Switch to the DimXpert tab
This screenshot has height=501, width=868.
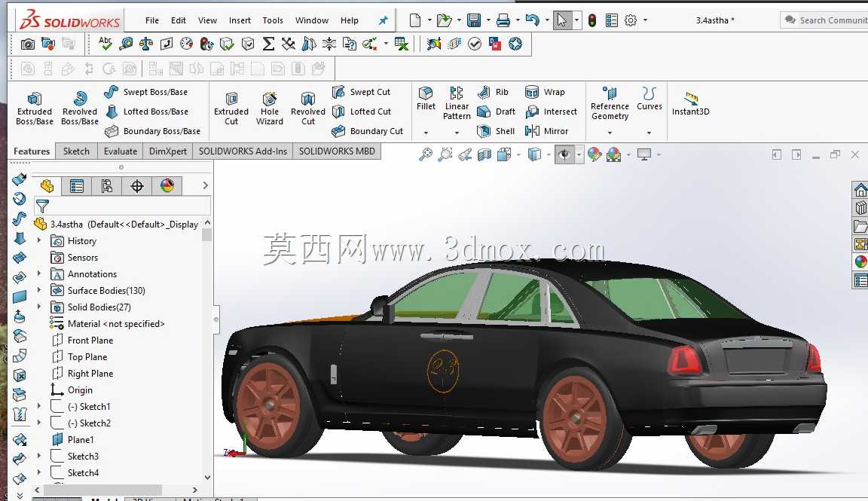168,151
